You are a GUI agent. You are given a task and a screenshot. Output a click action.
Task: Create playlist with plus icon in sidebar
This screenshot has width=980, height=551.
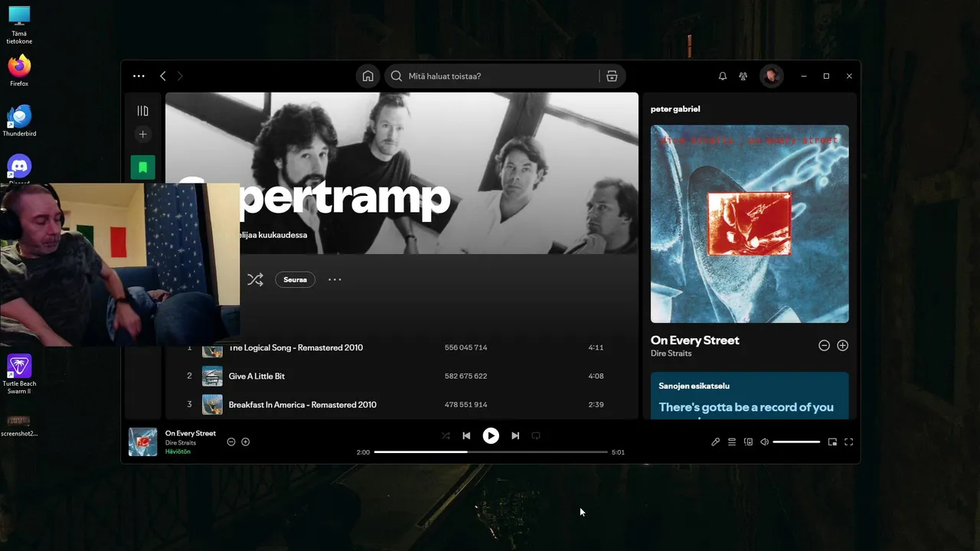coord(142,134)
